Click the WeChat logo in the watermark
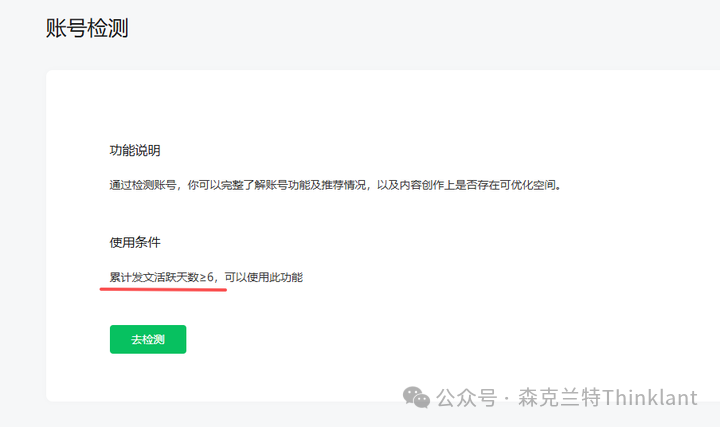Screen dimensions: 720x427 [x=416, y=397]
